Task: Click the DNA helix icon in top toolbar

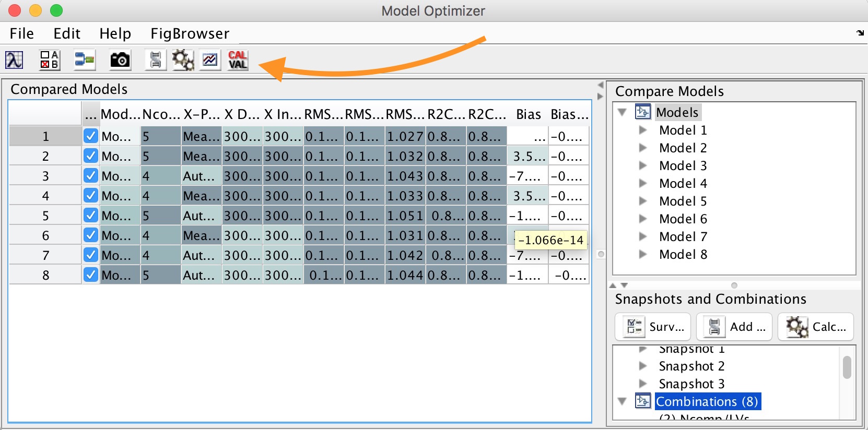Action: point(156,60)
